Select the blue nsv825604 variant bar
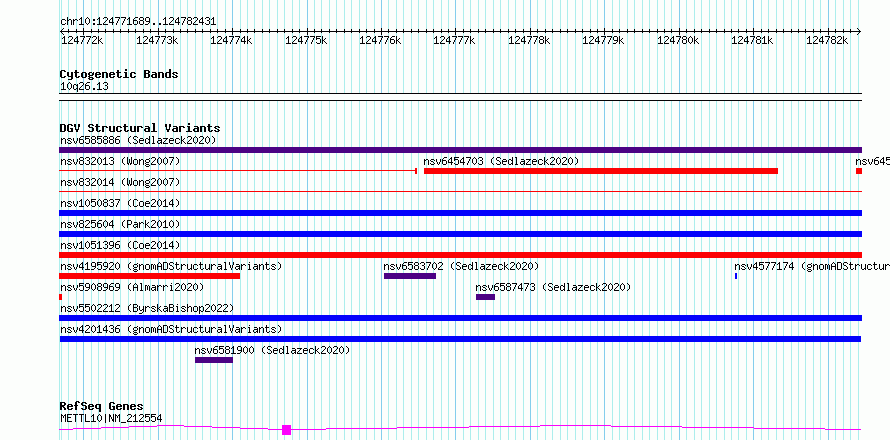This screenshot has width=890, height=440. click(460, 234)
